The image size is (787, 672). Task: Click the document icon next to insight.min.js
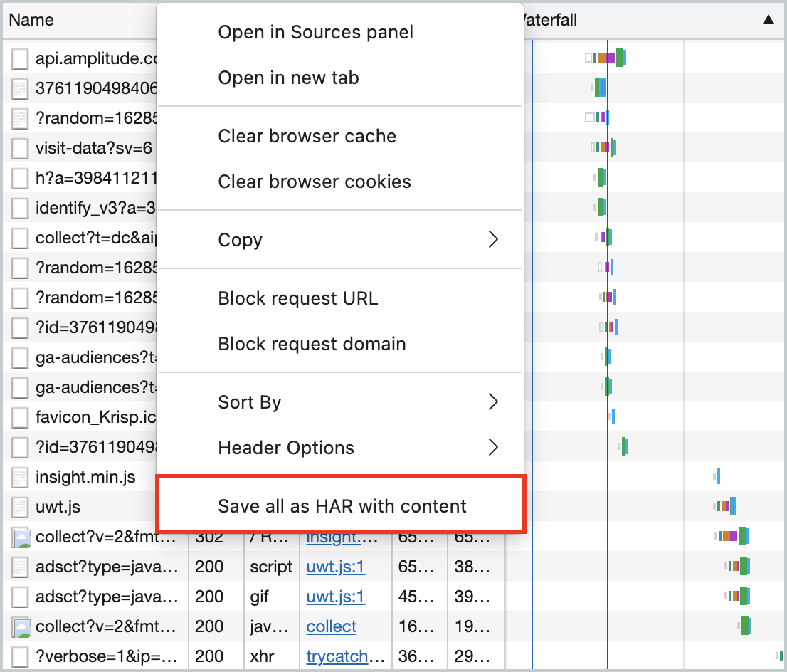point(19,476)
